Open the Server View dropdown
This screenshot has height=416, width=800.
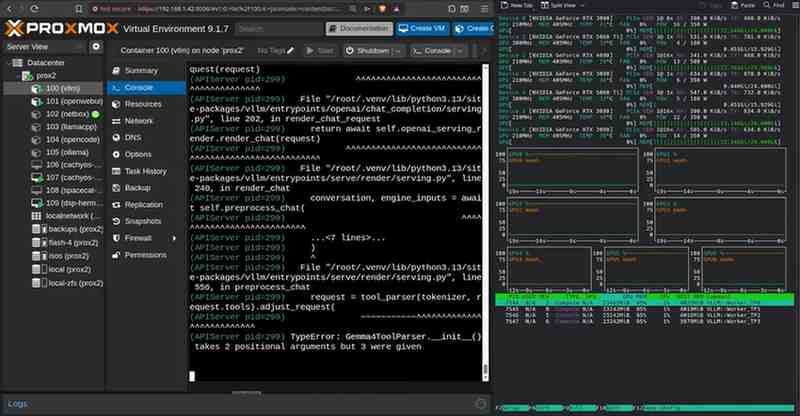coord(45,47)
